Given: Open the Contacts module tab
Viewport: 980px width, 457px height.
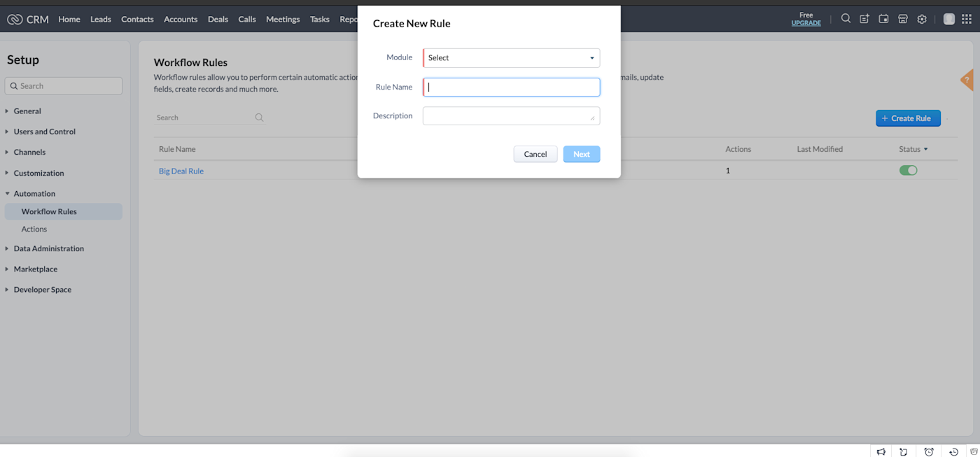Looking at the screenshot, I should tap(137, 19).
